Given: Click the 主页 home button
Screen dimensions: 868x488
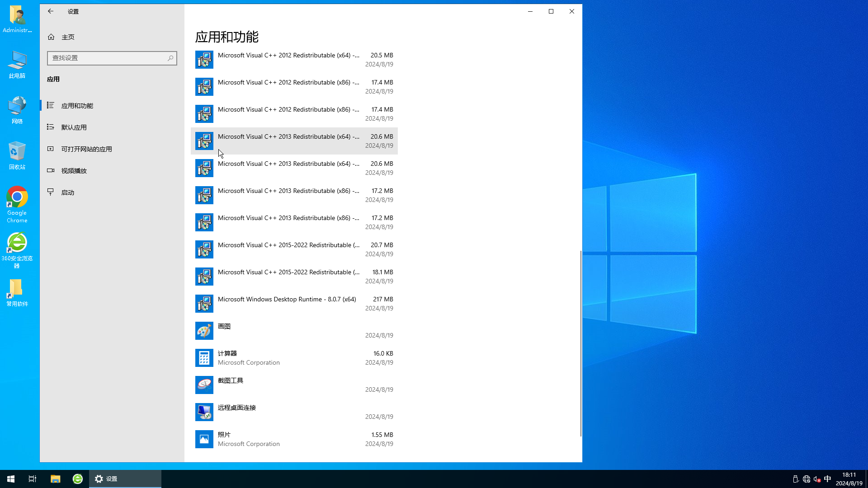Looking at the screenshot, I should pos(67,37).
